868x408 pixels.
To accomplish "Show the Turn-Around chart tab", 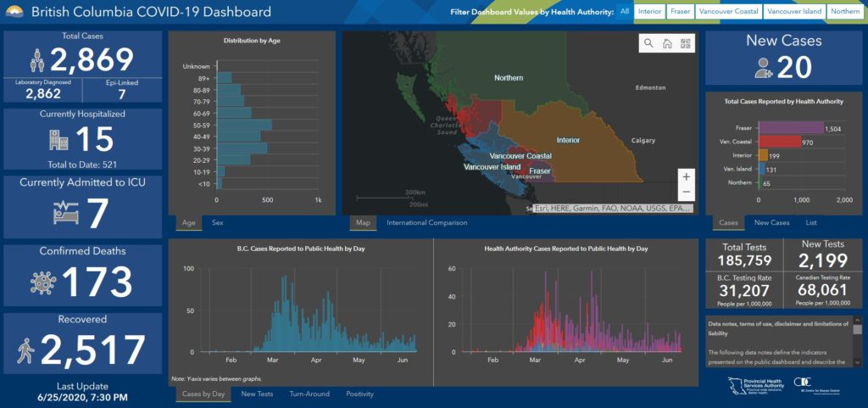I will tap(309, 394).
